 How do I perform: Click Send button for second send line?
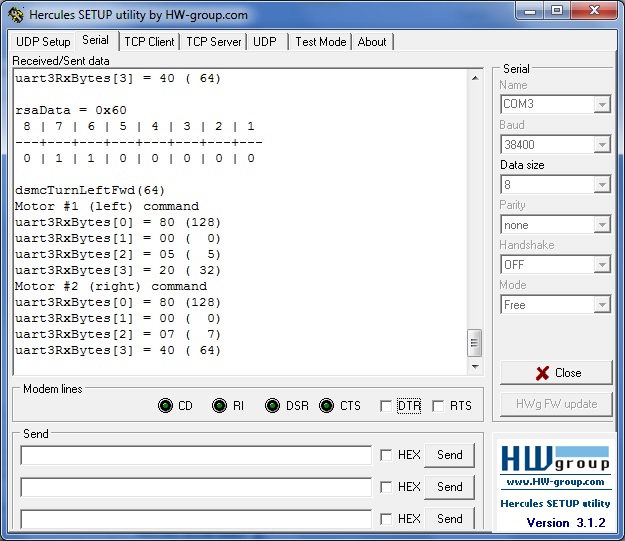(450, 487)
